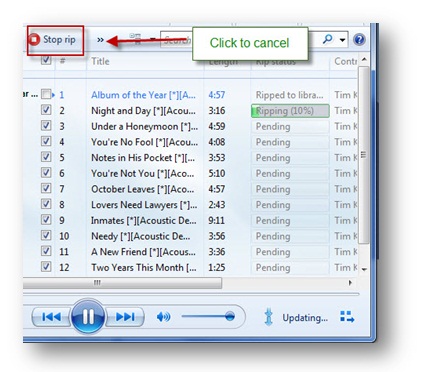Click the Updating status icon
The image size is (422, 372).
[269, 317]
